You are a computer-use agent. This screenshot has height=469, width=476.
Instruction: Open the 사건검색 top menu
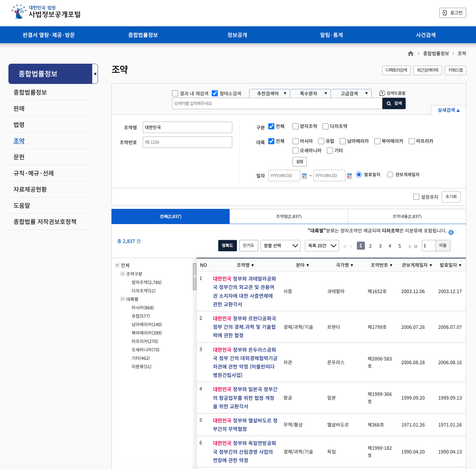pyautogui.click(x=426, y=35)
